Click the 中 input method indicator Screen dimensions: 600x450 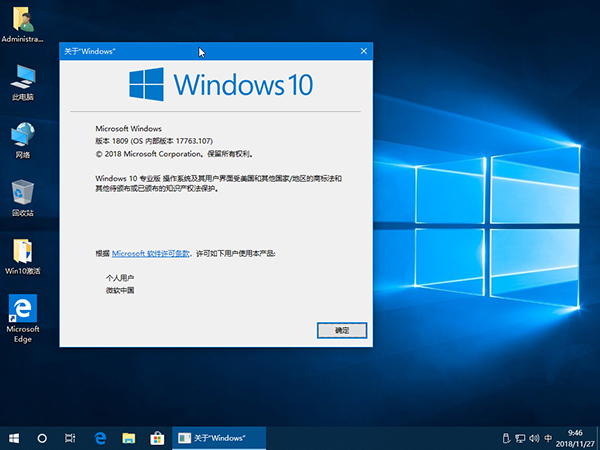(548, 438)
